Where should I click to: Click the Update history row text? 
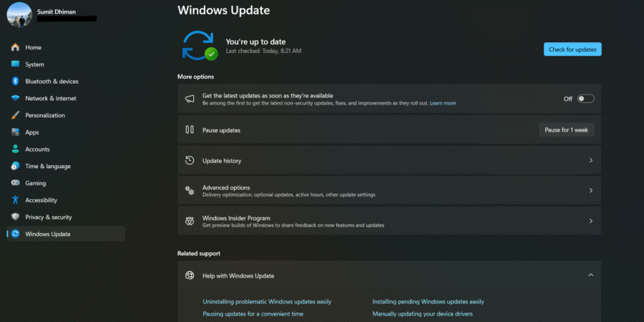pos(222,160)
